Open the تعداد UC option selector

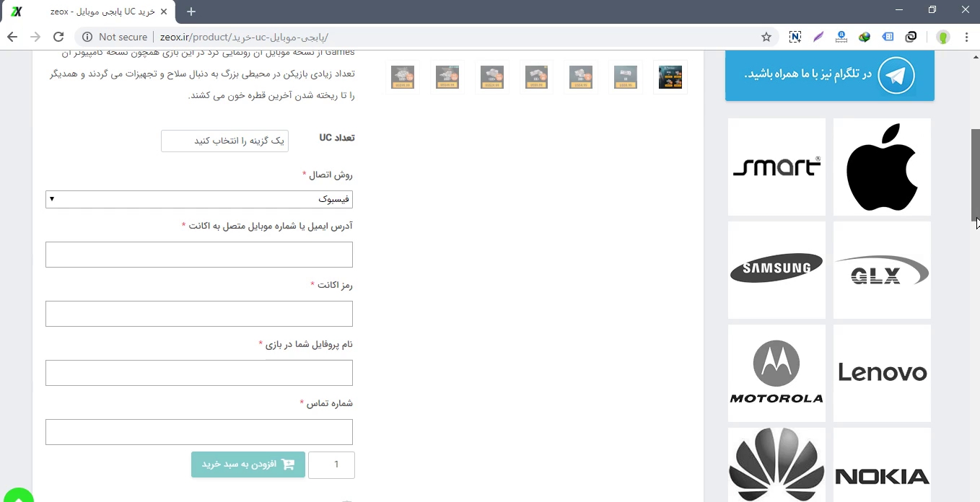(224, 141)
